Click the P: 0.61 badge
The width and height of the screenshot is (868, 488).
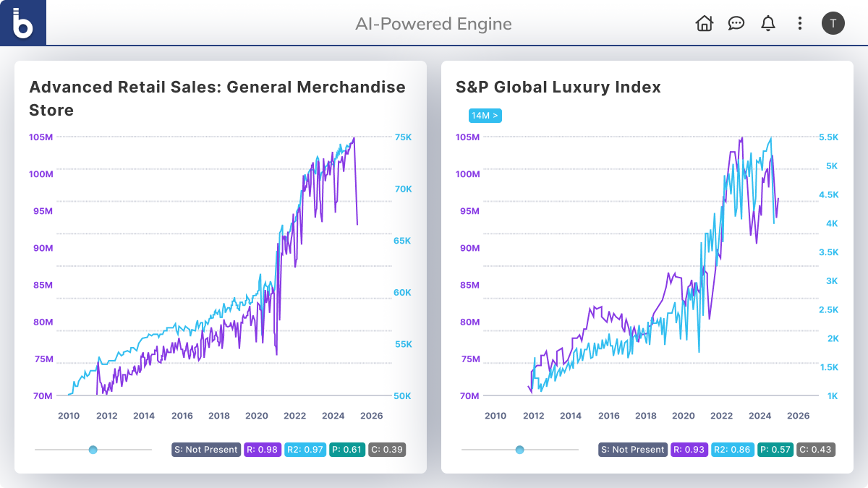coord(347,450)
